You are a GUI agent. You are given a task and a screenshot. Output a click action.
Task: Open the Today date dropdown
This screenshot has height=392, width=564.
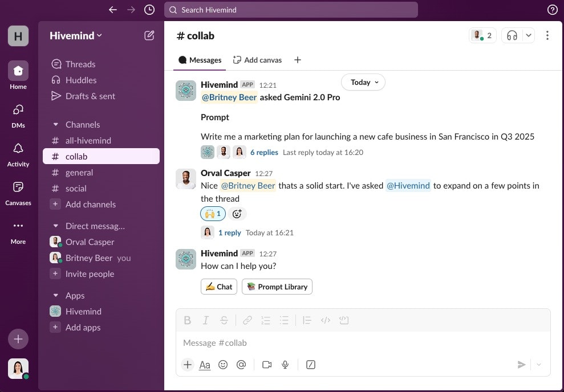click(x=363, y=82)
